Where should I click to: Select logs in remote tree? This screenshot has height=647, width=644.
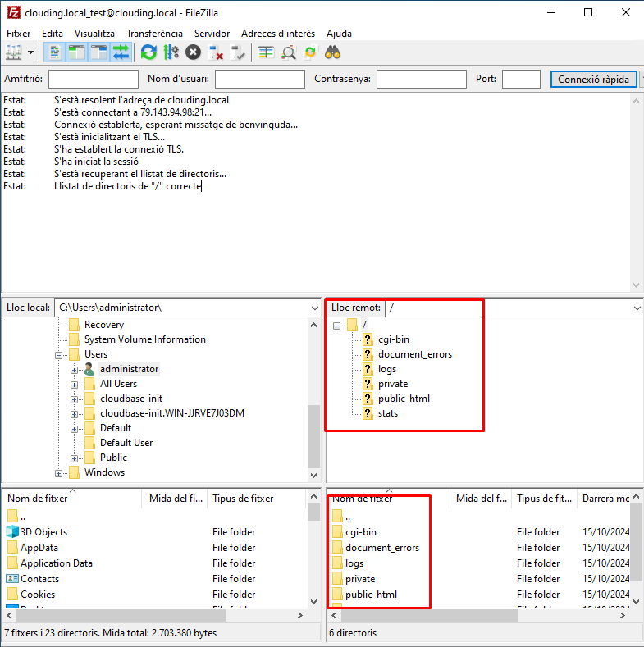click(x=387, y=369)
